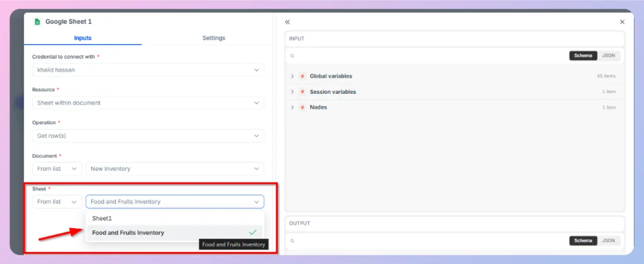Click the INPUT panel search field
Viewport: 644px width, 264px height.
[427, 56]
